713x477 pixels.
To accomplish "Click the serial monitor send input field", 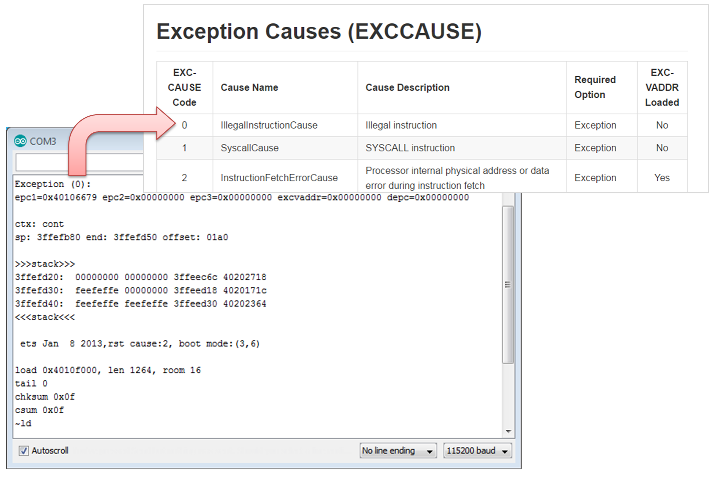I will [x=80, y=162].
